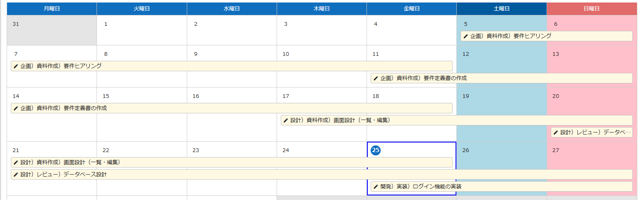Viewport: 644px width, 200px height.
Task: Select date 3 in the calendar
Action: [x=285, y=24]
